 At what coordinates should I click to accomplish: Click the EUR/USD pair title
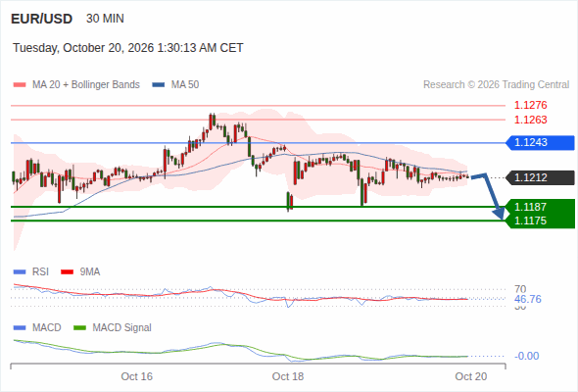42,19
